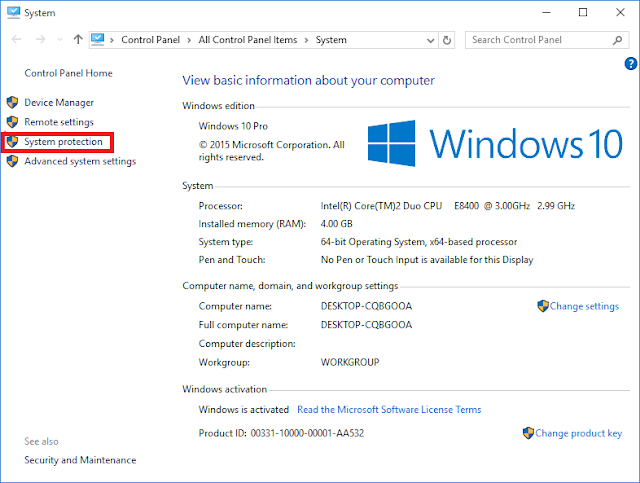Click the Forward navigation arrow
The width and height of the screenshot is (640, 483).
(x=40, y=40)
